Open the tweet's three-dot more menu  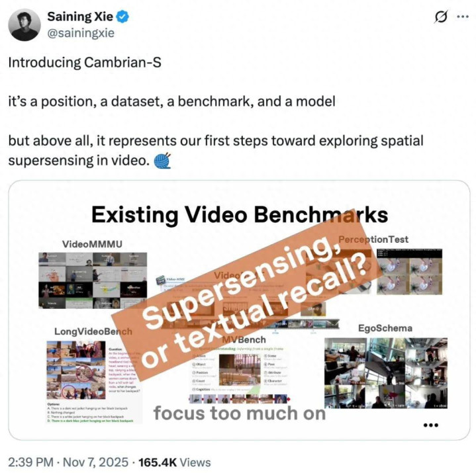[x=463, y=17]
